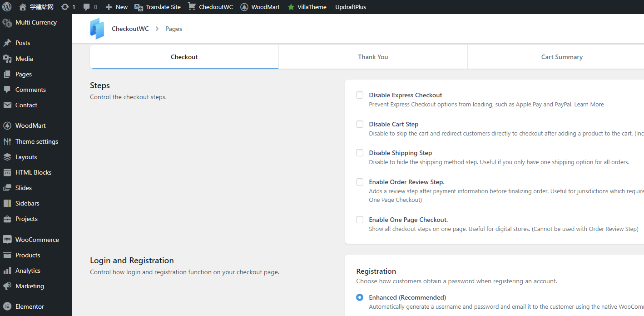The height and width of the screenshot is (316, 644).
Task: Click the CheckoutWC breadcrumb text
Action: pos(130,29)
